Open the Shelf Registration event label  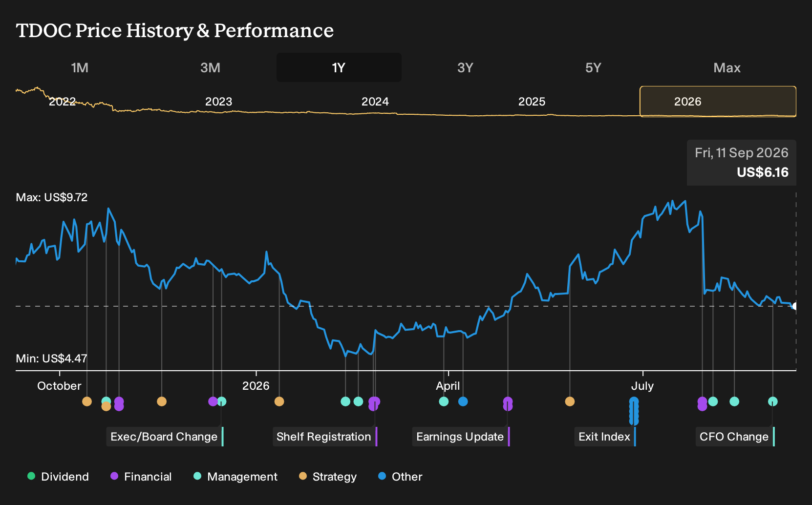click(324, 437)
